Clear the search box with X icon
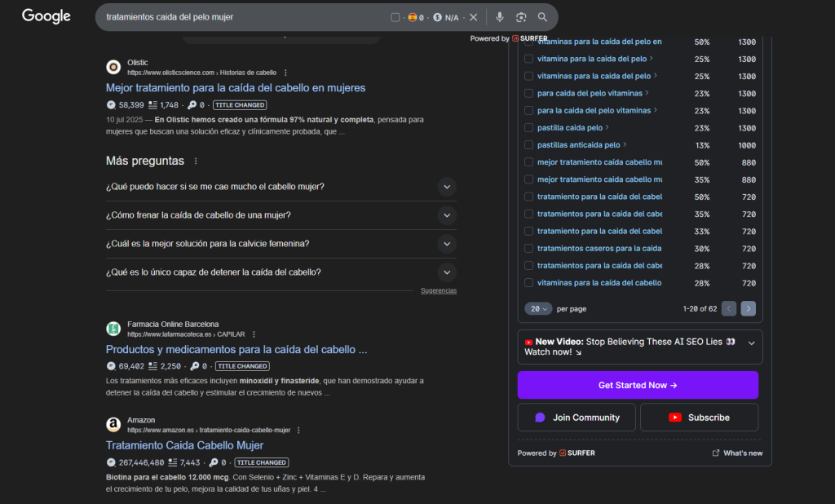The image size is (835, 504). click(x=473, y=17)
